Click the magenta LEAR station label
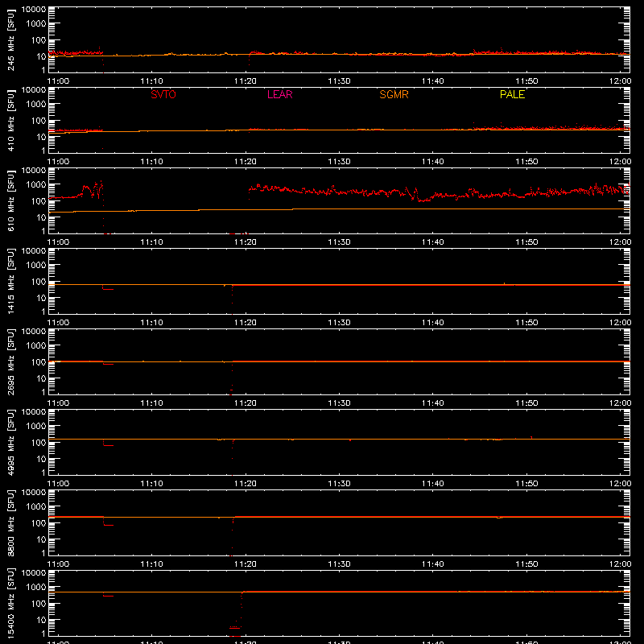 [x=279, y=94]
